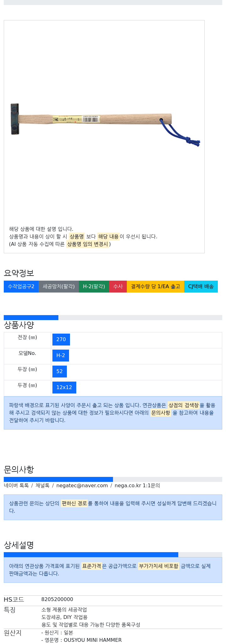The width and height of the screenshot is (226, 644).
Task: Click the 상품사양 blue progress bar
Action: (31, 318)
